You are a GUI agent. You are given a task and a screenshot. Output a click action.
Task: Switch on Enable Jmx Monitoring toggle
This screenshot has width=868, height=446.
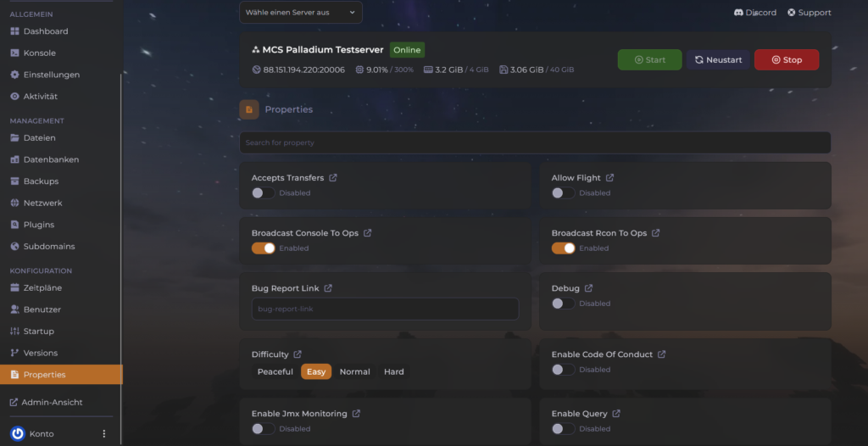pyautogui.click(x=263, y=429)
